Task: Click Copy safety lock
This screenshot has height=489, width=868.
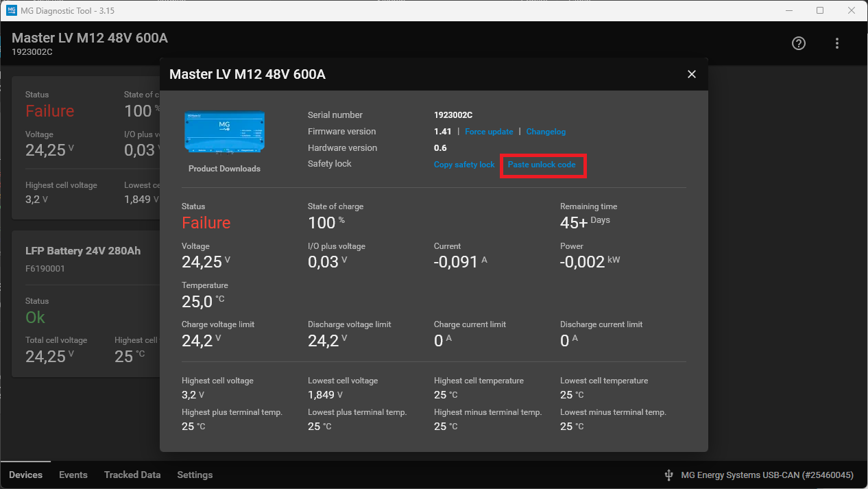Action: pos(464,165)
